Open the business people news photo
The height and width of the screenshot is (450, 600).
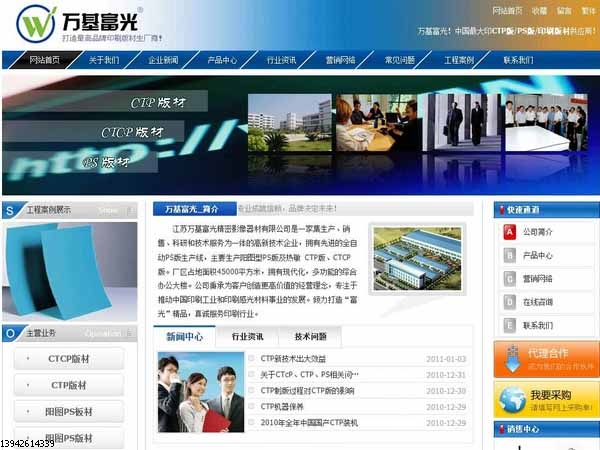click(201, 392)
